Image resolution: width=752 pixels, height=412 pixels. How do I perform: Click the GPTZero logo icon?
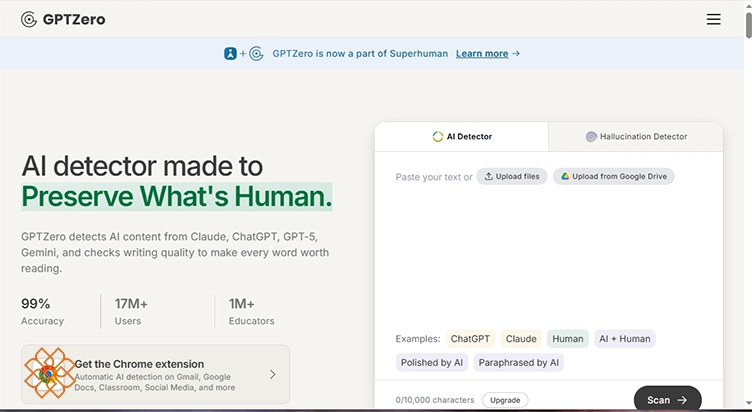point(29,19)
